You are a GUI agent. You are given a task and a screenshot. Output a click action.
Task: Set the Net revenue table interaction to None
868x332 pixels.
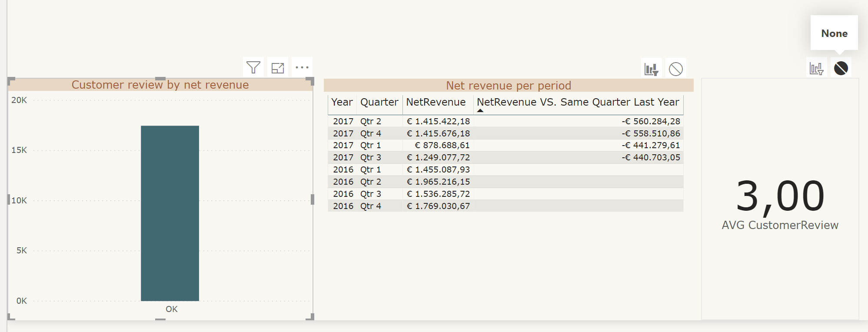tap(676, 69)
